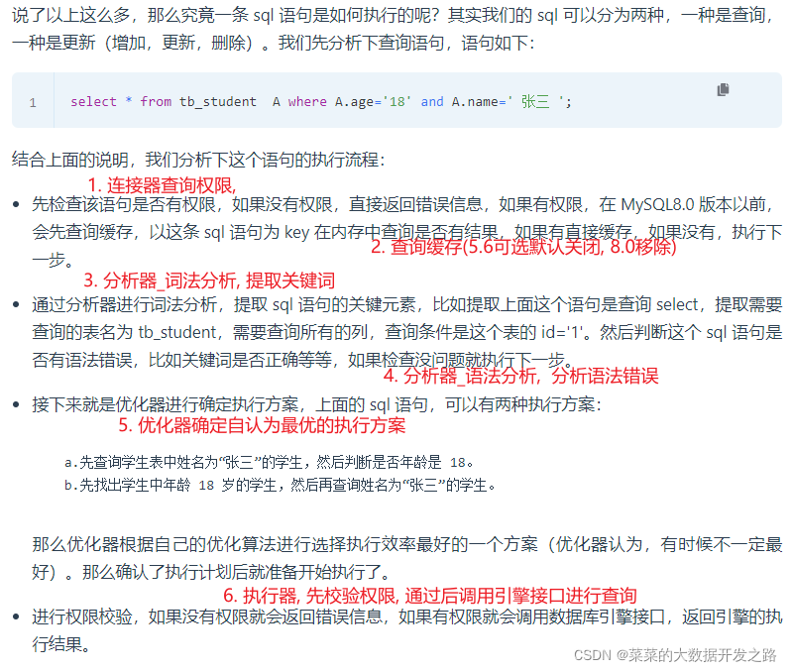Click the text '行结果。' at the bottom
792x672 pixels.
(61, 644)
